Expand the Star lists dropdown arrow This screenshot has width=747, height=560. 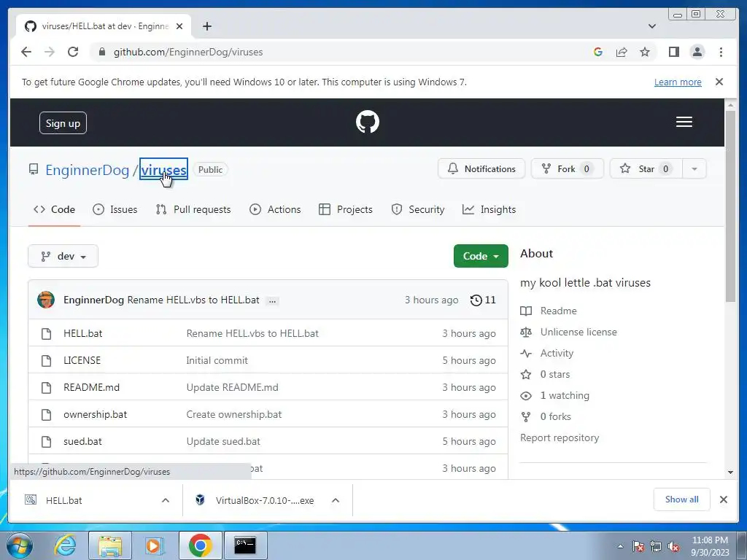click(x=694, y=169)
